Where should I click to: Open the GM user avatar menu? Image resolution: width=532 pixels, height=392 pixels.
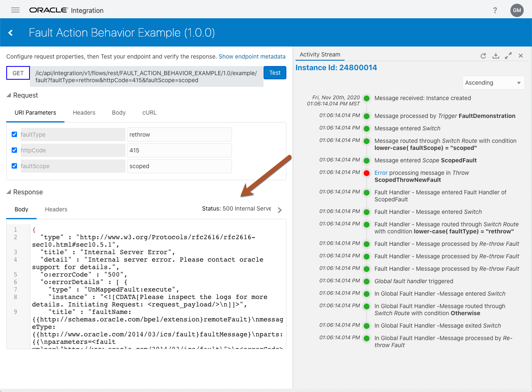pyautogui.click(x=517, y=10)
